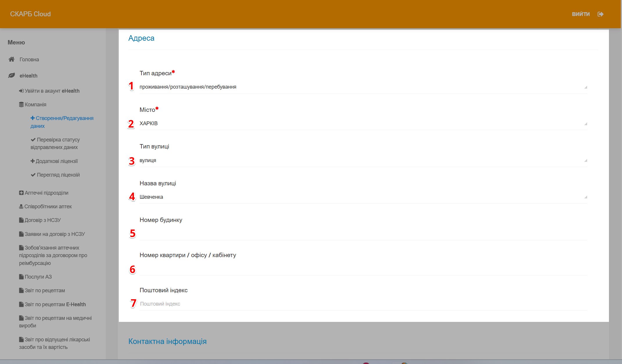Focus the Номер будинку text field

click(363, 234)
